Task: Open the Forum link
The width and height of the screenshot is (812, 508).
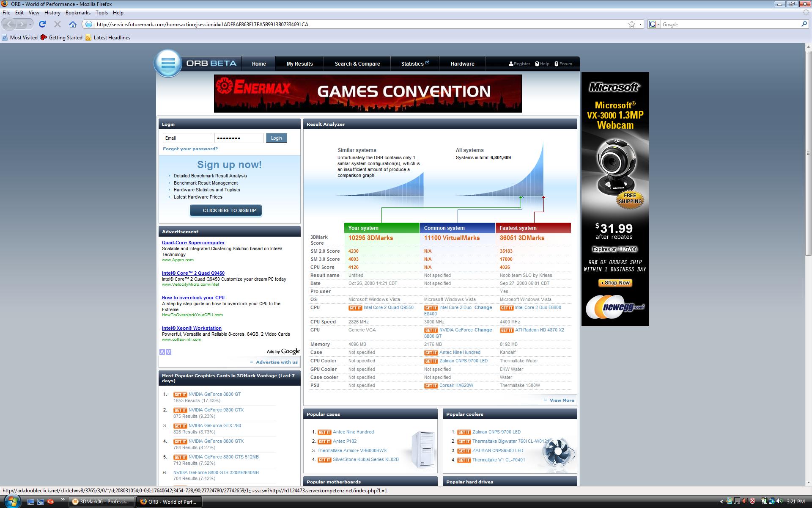Action: pyautogui.click(x=563, y=64)
